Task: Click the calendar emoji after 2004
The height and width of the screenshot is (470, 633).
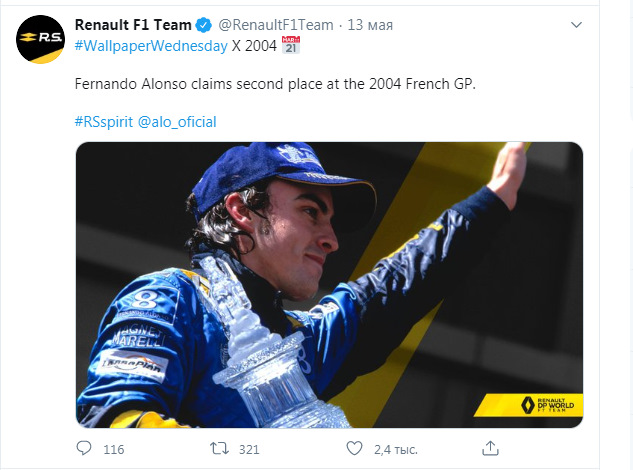Action: [291, 46]
